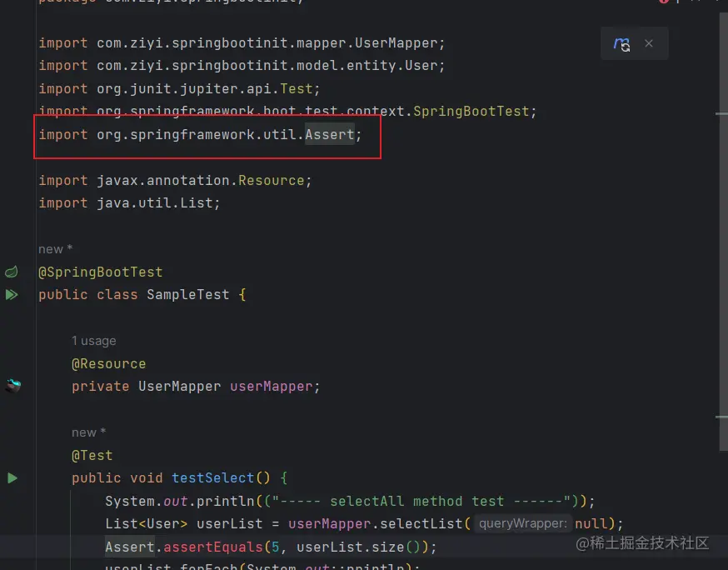This screenshot has height=570, width=728.
Task: Click the injection gutter icon beside userMapper
Action: tap(13, 386)
